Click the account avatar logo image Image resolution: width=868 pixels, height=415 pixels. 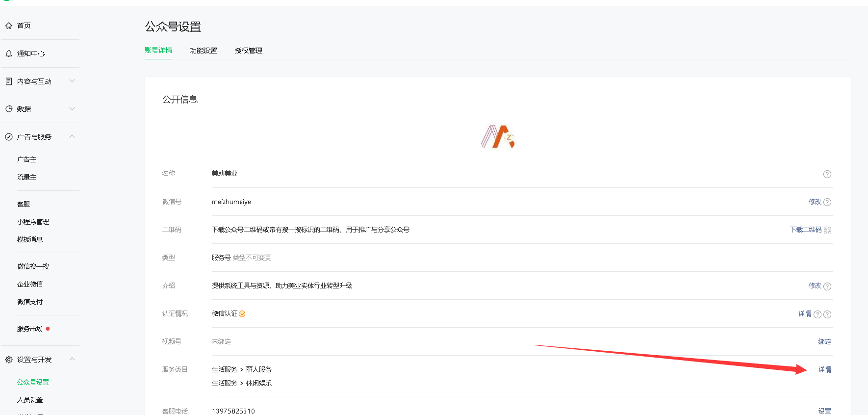coord(498,136)
